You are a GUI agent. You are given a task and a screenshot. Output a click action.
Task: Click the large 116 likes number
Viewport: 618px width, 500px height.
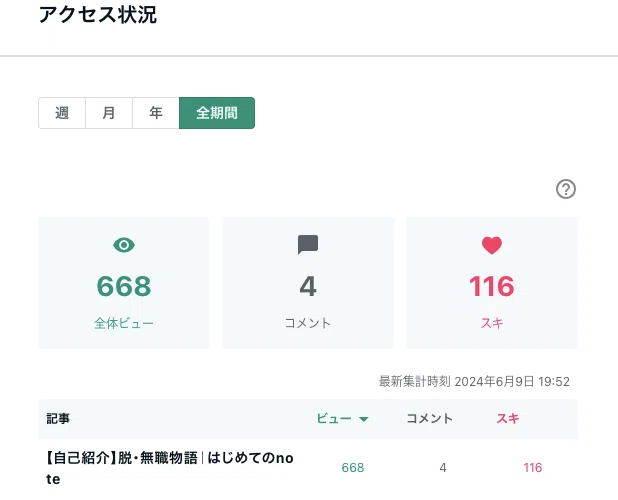click(x=492, y=286)
